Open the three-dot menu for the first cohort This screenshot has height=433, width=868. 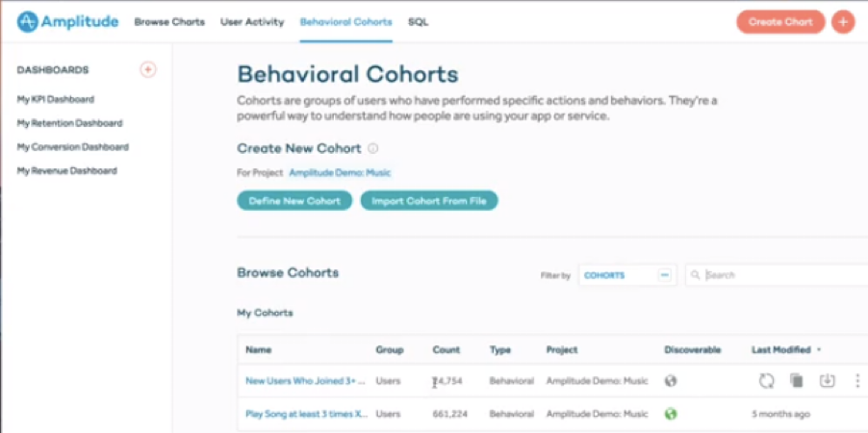click(x=857, y=381)
